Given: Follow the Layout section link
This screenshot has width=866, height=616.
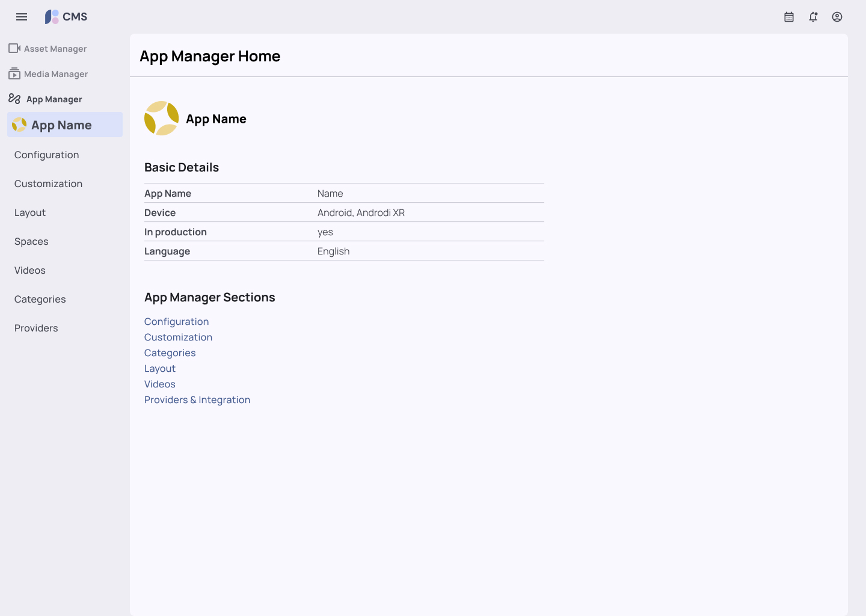Looking at the screenshot, I should [x=160, y=369].
